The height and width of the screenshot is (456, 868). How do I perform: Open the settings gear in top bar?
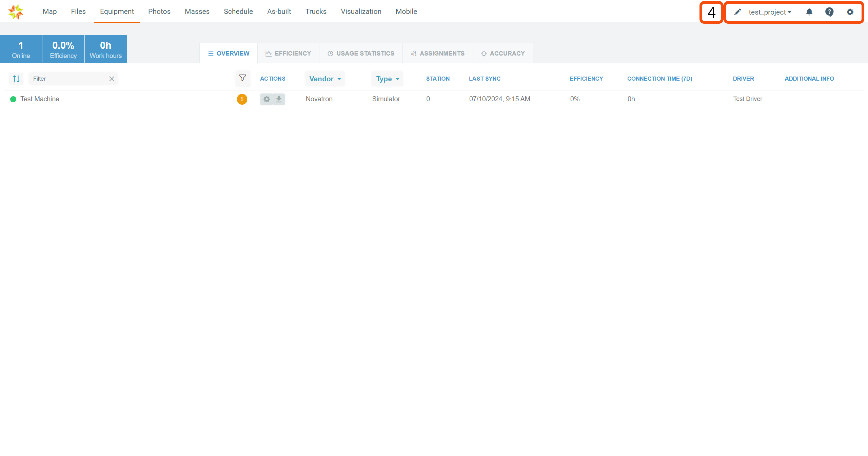850,12
